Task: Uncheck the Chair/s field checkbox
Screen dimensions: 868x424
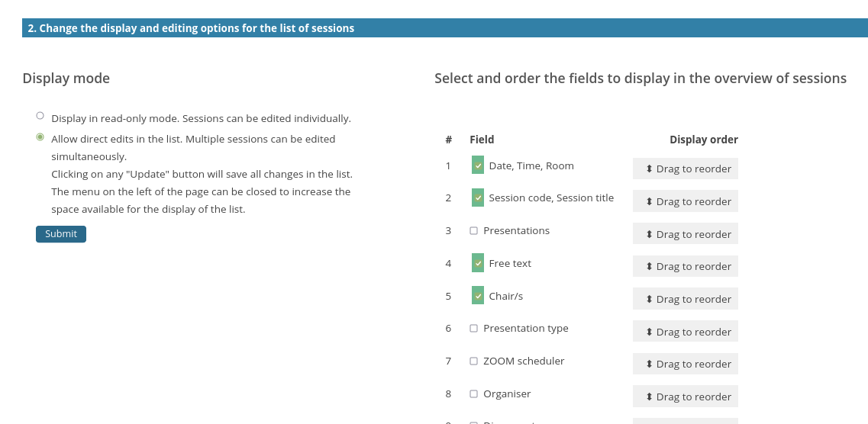Action: (x=478, y=295)
